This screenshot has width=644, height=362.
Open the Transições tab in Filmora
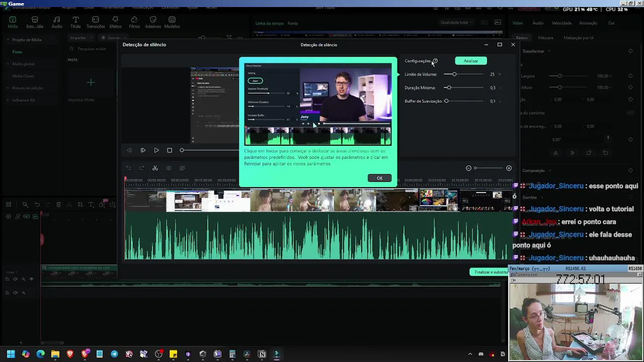[x=96, y=22]
